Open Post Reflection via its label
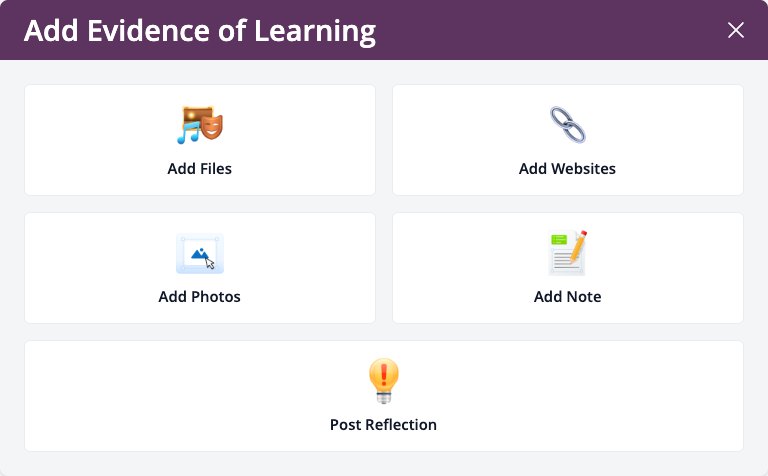768x476 pixels. click(x=383, y=425)
